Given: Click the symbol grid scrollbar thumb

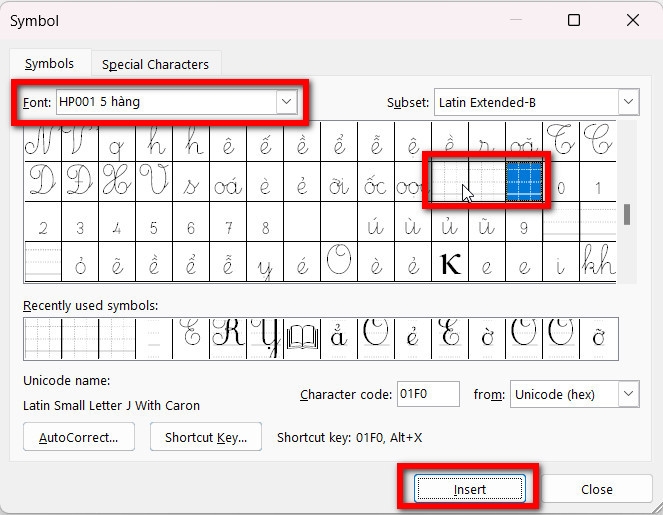Looking at the screenshot, I should pos(627,214).
